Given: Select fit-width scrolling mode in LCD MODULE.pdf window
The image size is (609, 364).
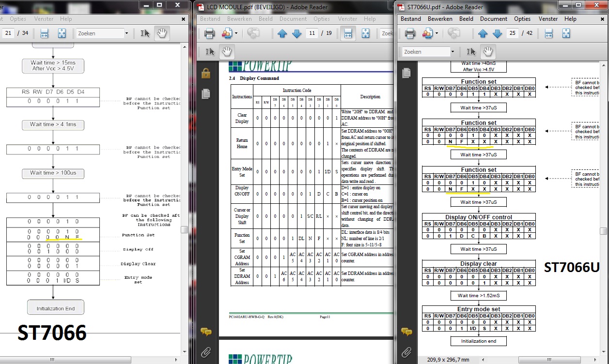Looking at the screenshot, I should (348, 33).
